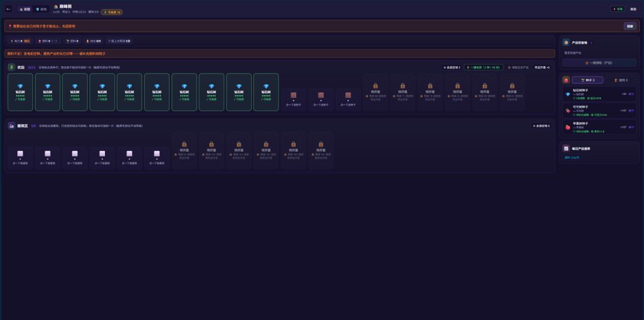644x320 pixels.
Task: Click the 建筑区 section icon
Action: coord(11,125)
